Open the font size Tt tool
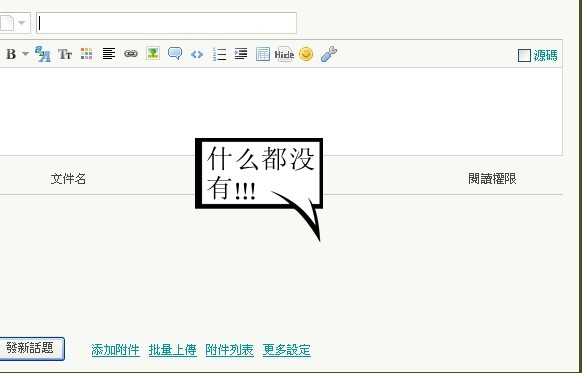 pyautogui.click(x=65, y=55)
